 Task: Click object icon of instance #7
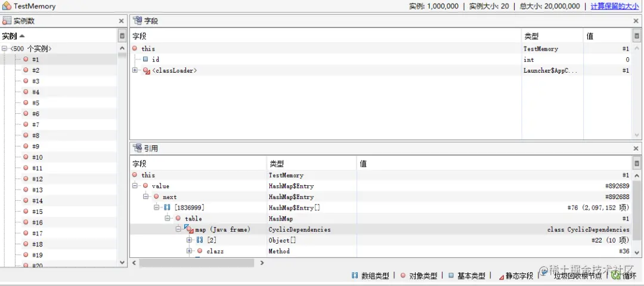click(x=26, y=125)
